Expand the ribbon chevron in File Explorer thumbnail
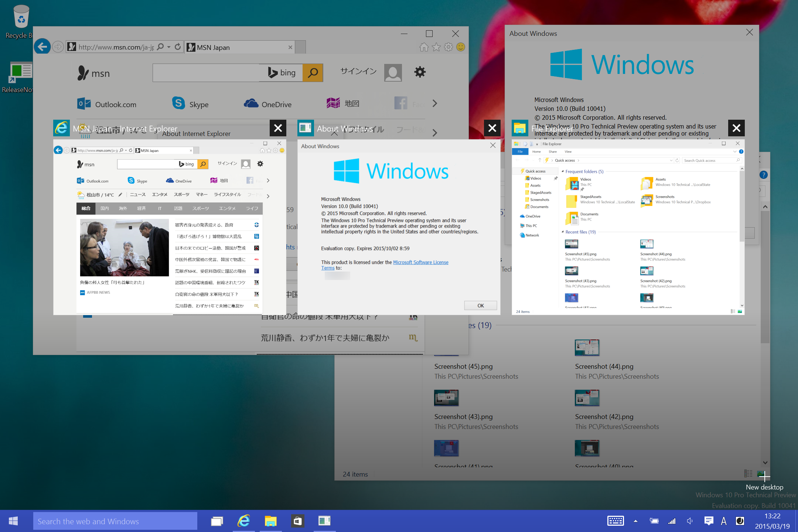This screenshot has width=798, height=532. pyautogui.click(x=735, y=151)
